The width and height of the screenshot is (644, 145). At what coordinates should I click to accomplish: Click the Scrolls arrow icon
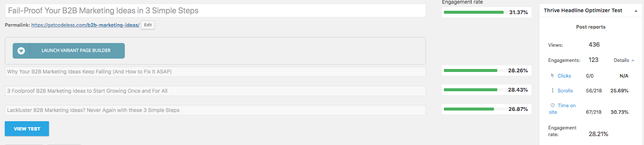click(552, 90)
